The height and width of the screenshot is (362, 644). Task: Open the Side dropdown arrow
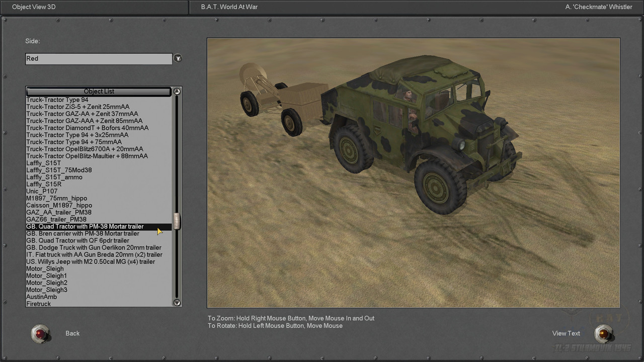coord(178,58)
